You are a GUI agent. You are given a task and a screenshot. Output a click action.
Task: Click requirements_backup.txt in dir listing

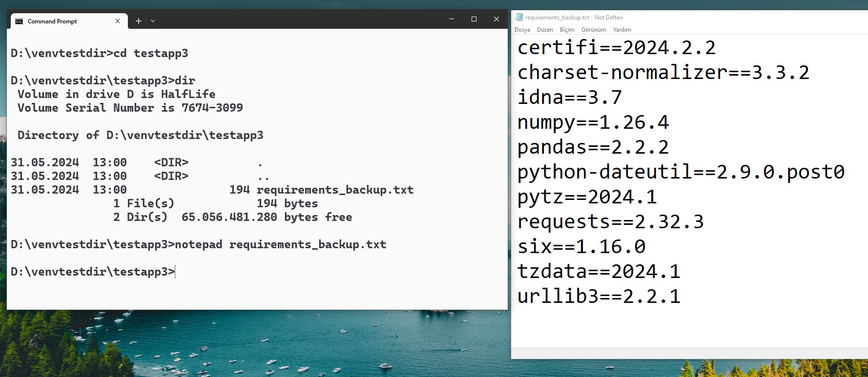335,190
